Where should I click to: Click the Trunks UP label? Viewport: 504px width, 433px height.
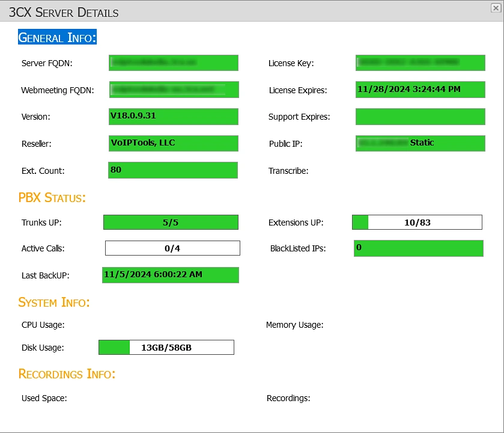pyautogui.click(x=41, y=223)
